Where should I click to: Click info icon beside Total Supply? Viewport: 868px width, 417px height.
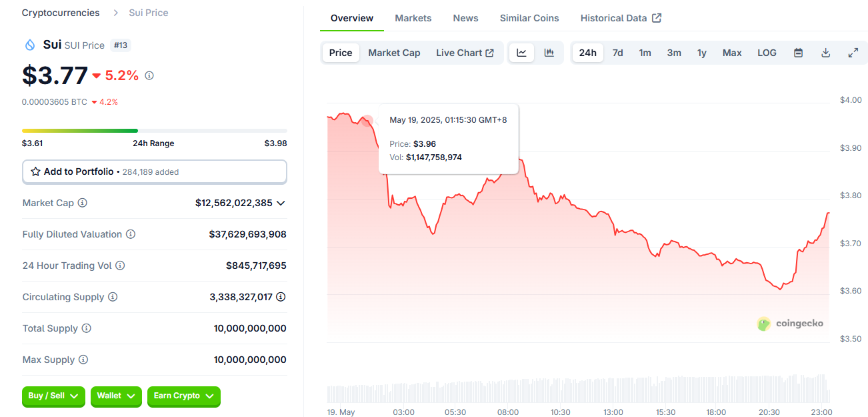(87, 328)
